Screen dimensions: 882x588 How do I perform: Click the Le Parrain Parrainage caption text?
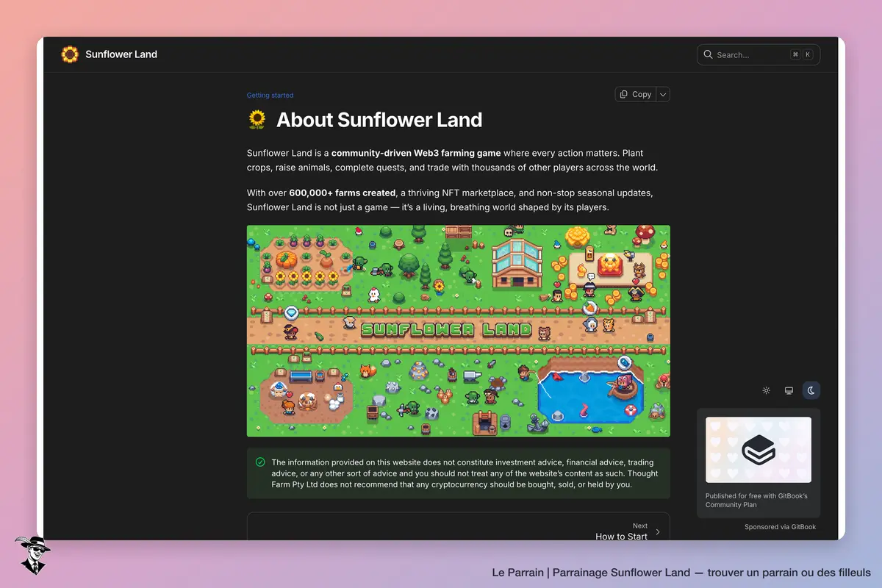[x=681, y=573]
